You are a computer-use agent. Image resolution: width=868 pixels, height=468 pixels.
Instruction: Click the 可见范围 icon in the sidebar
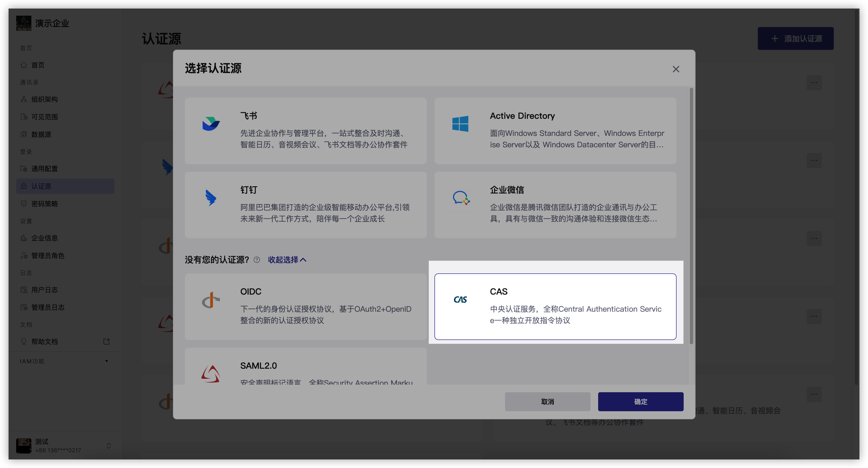[x=24, y=117]
